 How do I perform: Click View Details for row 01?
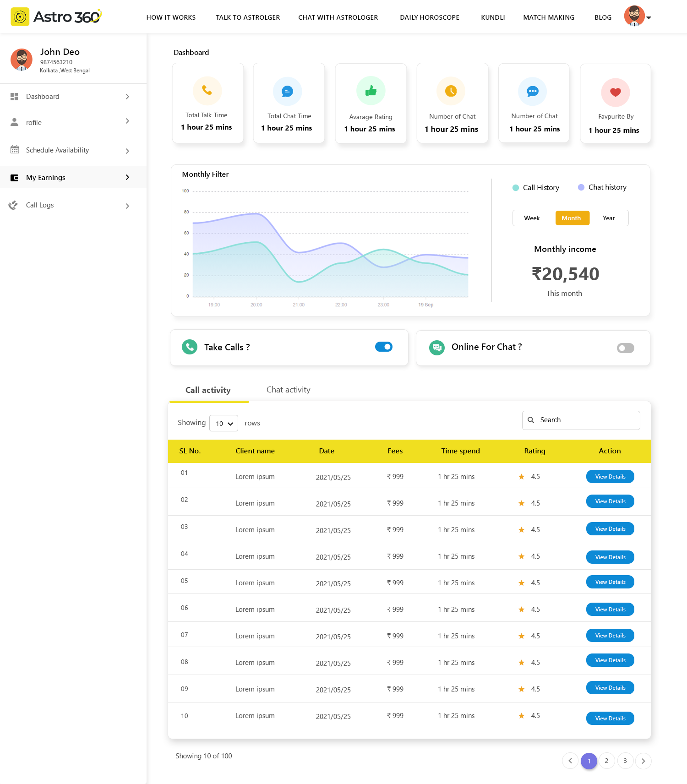click(x=610, y=477)
